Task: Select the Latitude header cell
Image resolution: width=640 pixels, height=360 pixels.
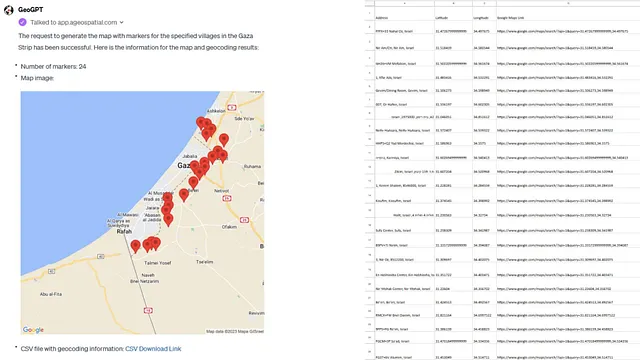Action: click(x=453, y=18)
